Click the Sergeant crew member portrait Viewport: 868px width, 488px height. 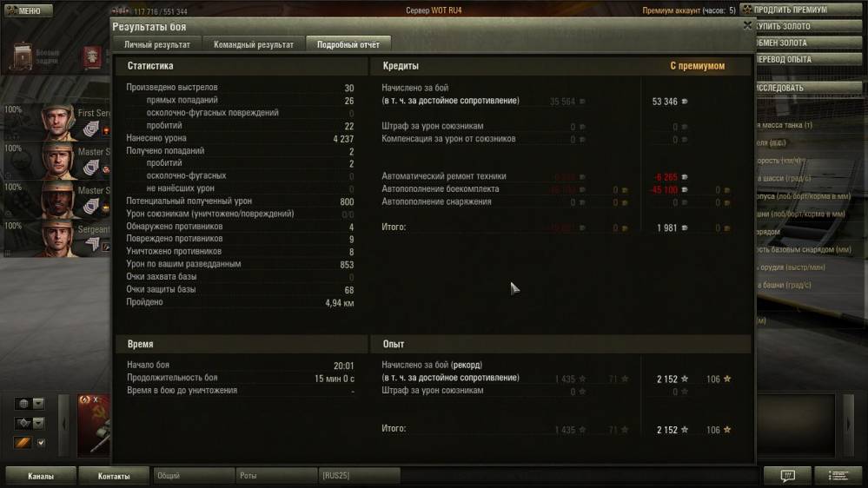pyautogui.click(x=59, y=238)
